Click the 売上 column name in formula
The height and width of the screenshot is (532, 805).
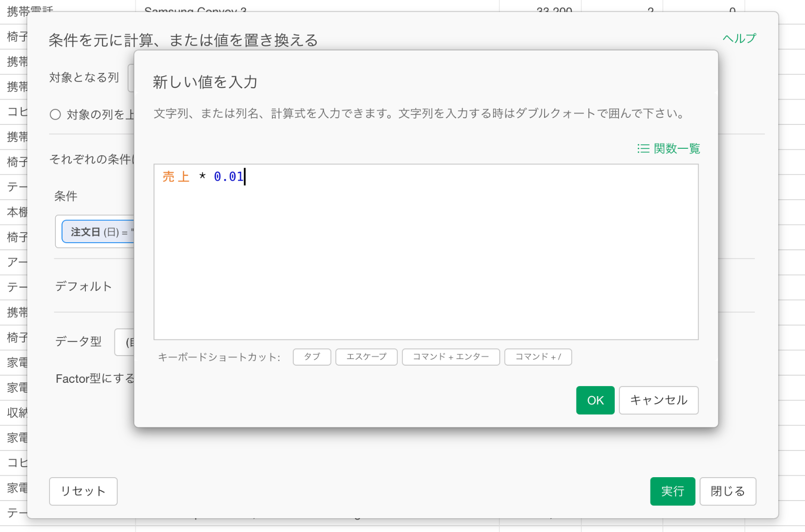175,177
